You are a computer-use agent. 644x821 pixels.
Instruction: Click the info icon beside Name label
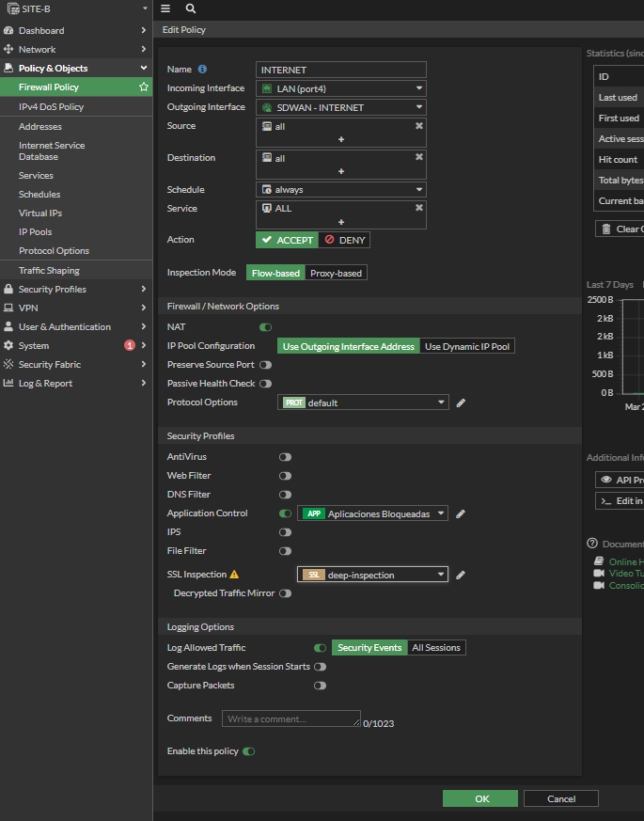pyautogui.click(x=202, y=70)
